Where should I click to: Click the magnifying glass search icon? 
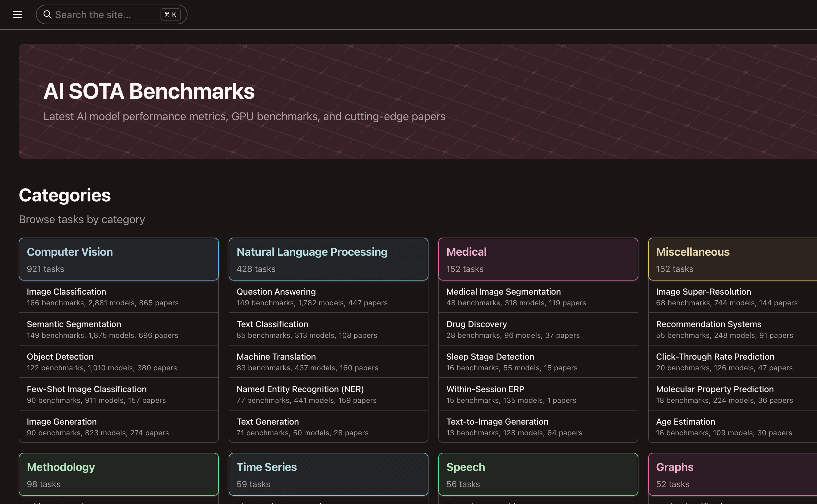click(x=47, y=14)
